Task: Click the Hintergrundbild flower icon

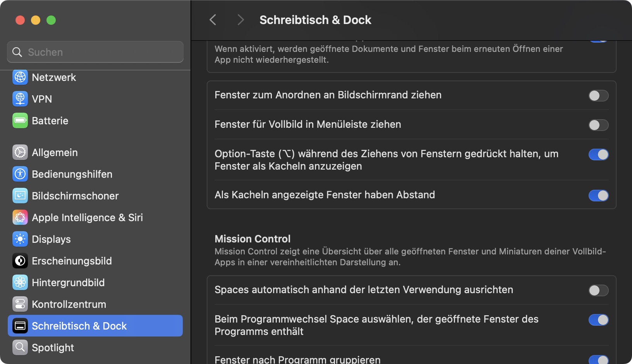Action: pyautogui.click(x=20, y=283)
